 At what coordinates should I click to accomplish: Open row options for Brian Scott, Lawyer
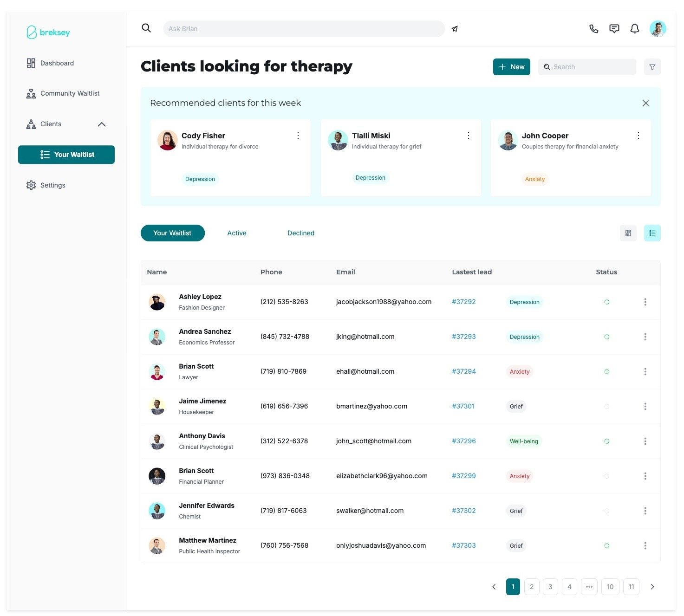coord(645,372)
